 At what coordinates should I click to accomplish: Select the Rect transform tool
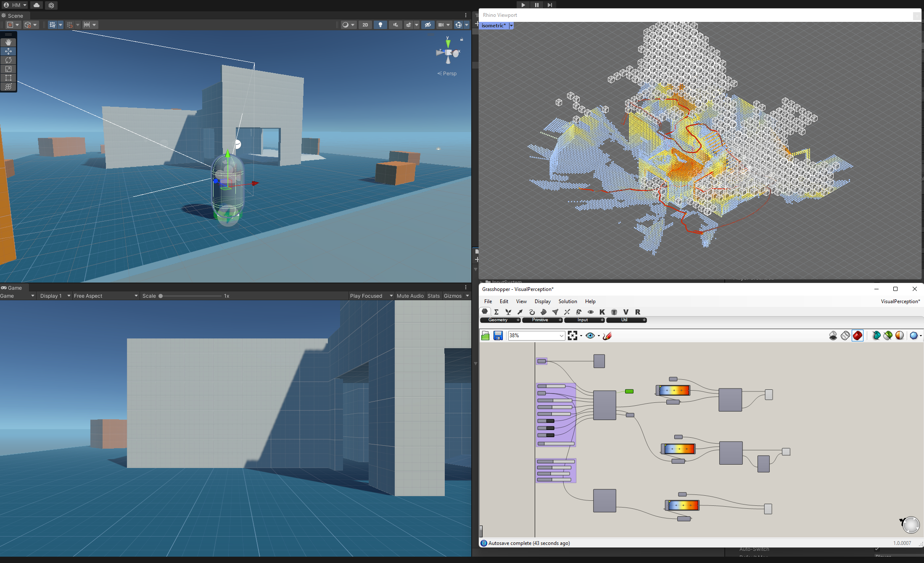[x=8, y=78]
